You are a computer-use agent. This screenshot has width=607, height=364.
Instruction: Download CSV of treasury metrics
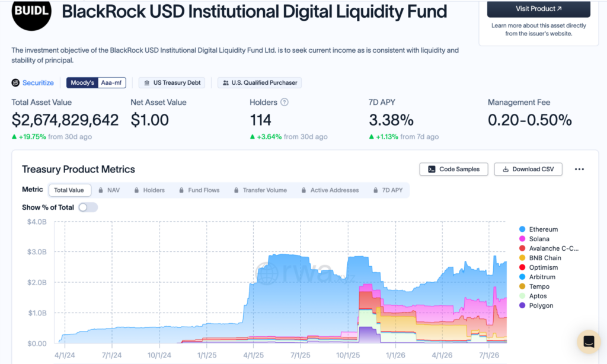click(x=528, y=169)
